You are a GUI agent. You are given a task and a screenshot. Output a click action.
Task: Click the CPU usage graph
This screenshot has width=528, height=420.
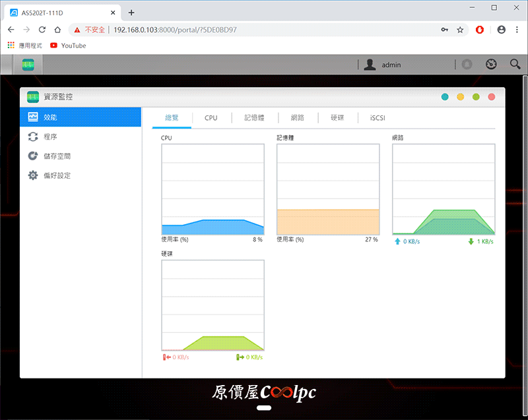[213, 189]
